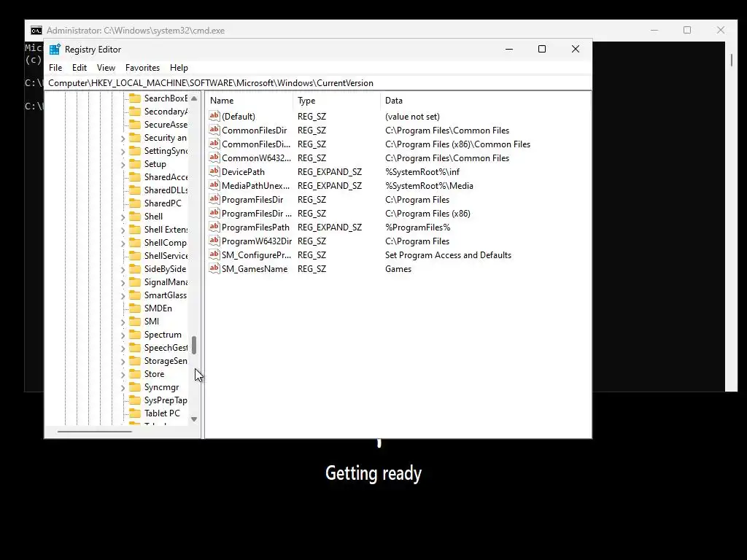Click the '%SystemRoot%\Media' data cell
Viewport: 747px width, 560px height.
[429, 186]
